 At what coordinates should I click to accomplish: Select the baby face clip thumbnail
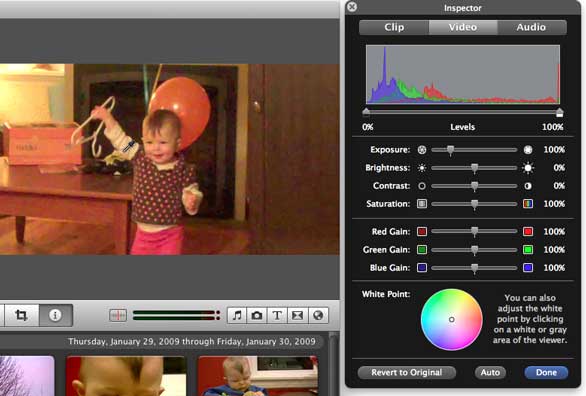126,376
